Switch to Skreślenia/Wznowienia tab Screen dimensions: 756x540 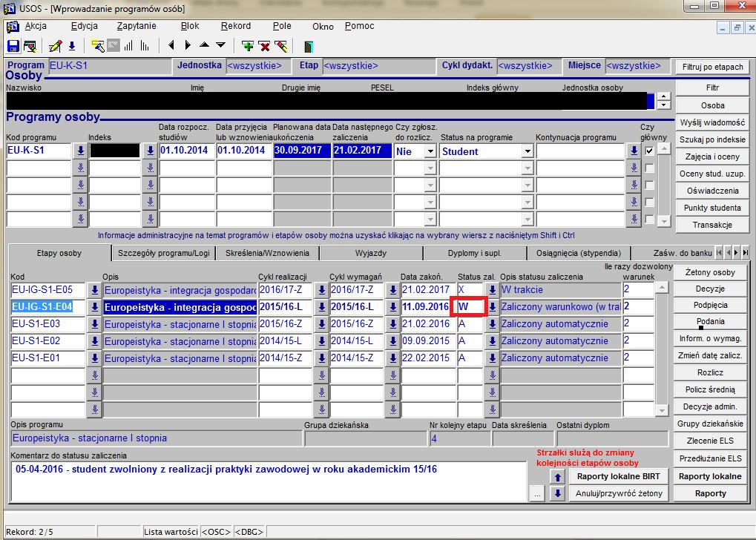pyautogui.click(x=267, y=253)
